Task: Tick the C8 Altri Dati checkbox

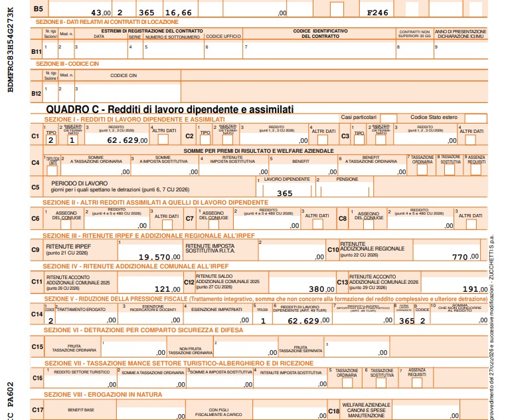Action: [471, 225]
